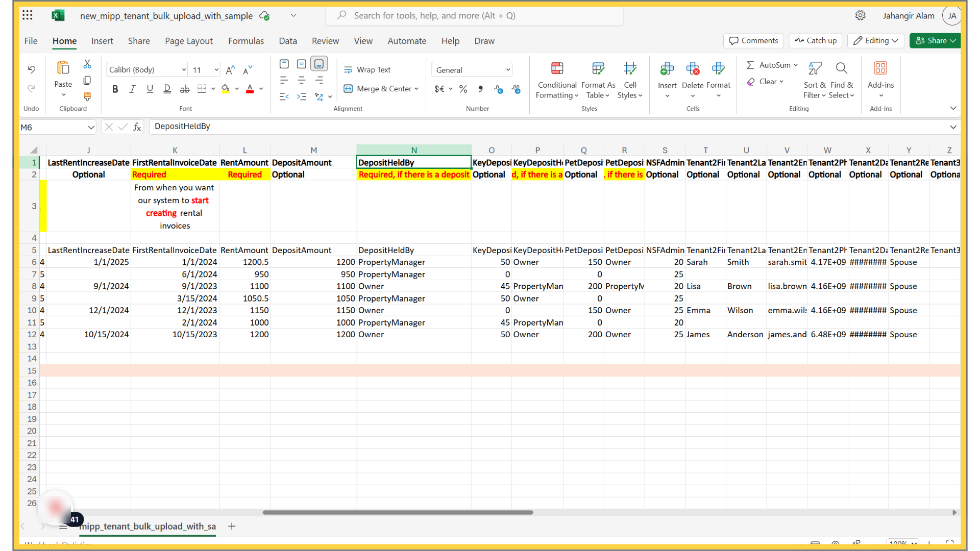Switch to the Insert tab
Viewport: 980px width, 551px height.
pyautogui.click(x=102, y=41)
